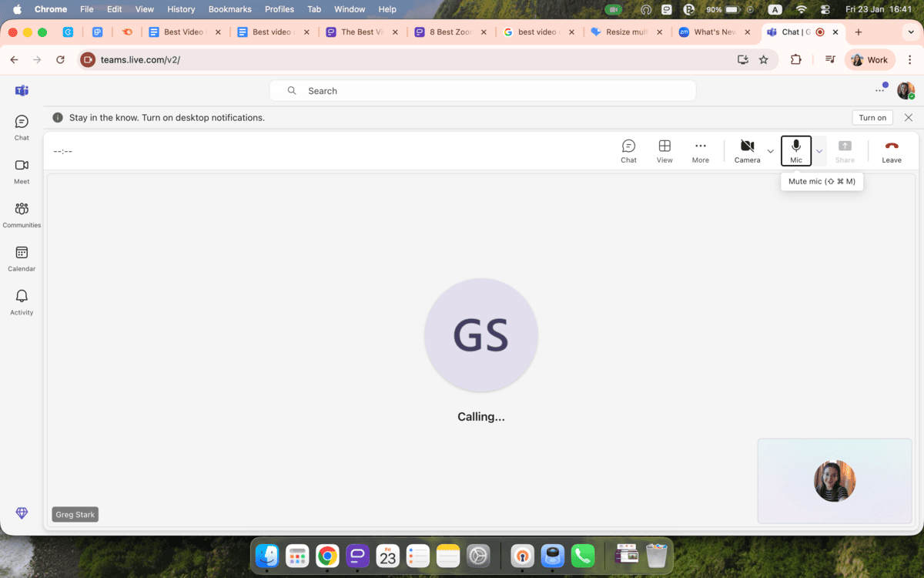Leave the call
Viewport: 924px width, 578px height.
[x=891, y=150]
